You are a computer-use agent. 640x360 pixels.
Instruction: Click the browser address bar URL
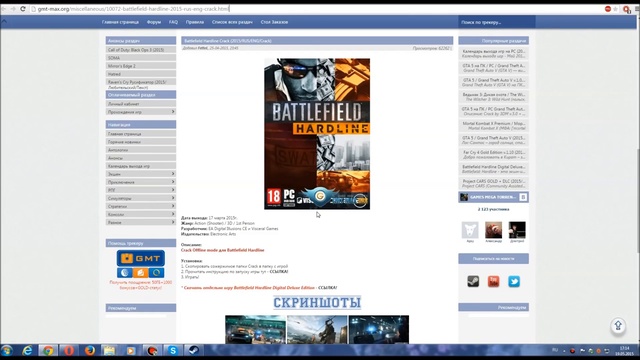[x=133, y=9]
